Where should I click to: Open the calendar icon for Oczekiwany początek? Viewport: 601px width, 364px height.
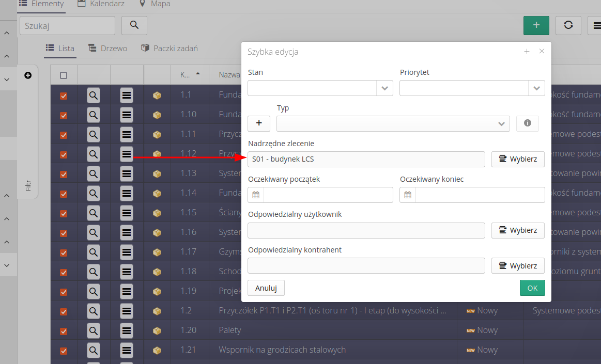(256, 195)
